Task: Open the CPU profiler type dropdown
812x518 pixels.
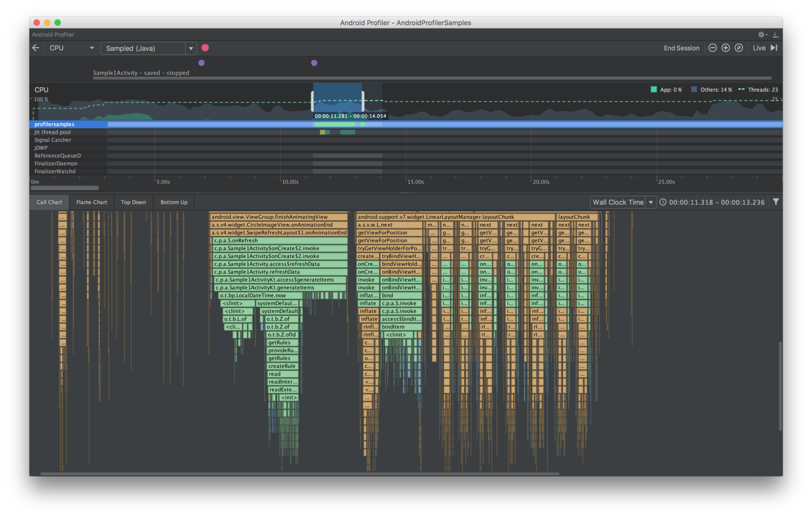Action: pyautogui.click(x=71, y=48)
